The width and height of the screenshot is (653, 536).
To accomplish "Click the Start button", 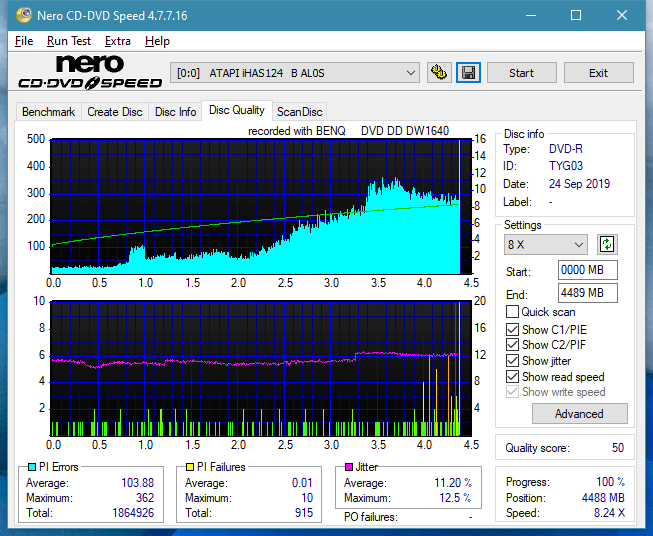I will 521,73.
